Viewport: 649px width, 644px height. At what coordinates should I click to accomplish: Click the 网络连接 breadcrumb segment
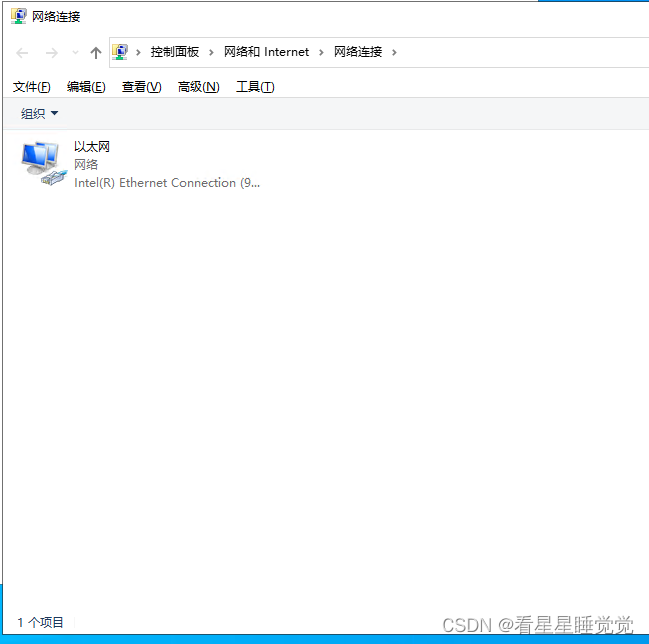pyautogui.click(x=358, y=52)
